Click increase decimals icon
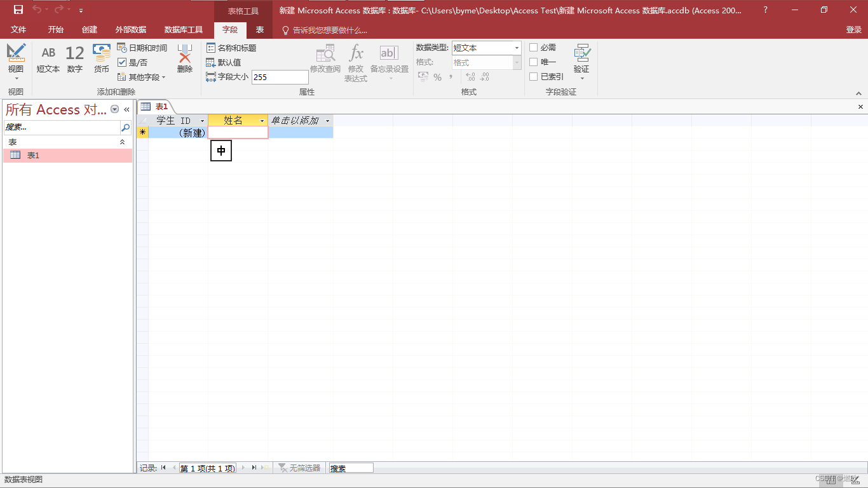This screenshot has width=868, height=488. click(x=470, y=77)
